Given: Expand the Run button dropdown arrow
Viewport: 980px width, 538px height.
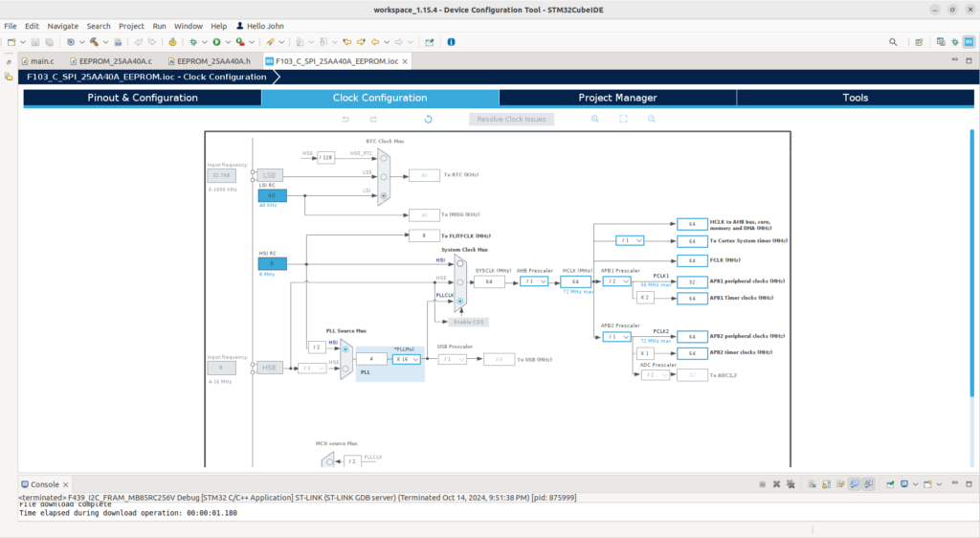Looking at the screenshot, I should point(228,42).
